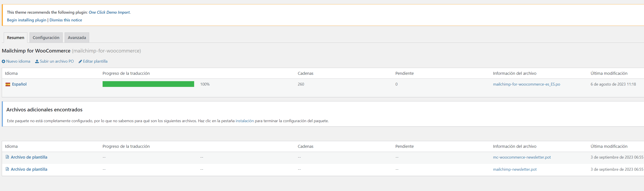Click Begin installing plugin
This screenshot has width=644, height=191.
27,20
